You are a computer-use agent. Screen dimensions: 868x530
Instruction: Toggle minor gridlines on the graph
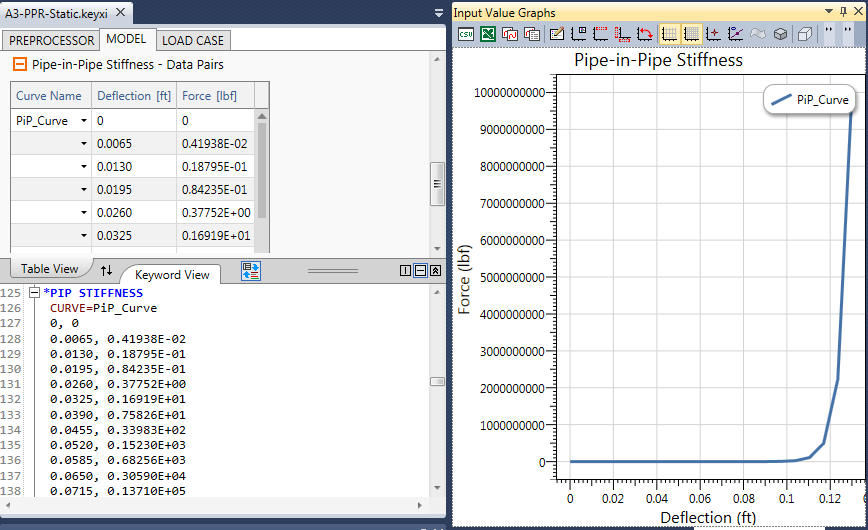pos(691,34)
